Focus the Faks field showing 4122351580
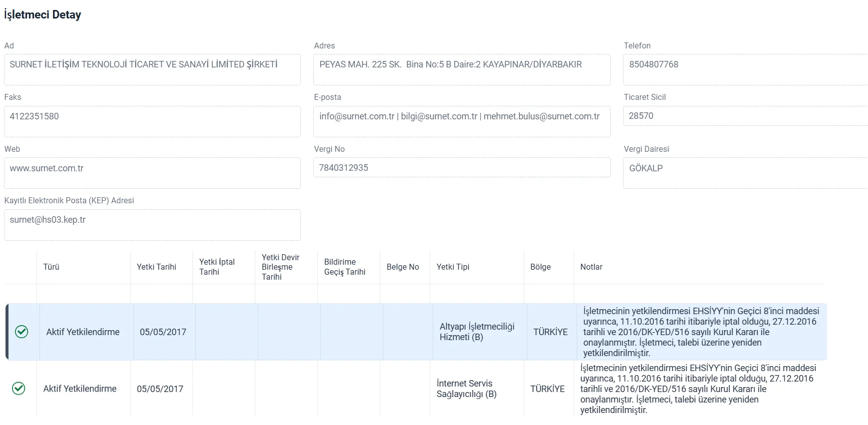868x425 pixels. click(152, 121)
